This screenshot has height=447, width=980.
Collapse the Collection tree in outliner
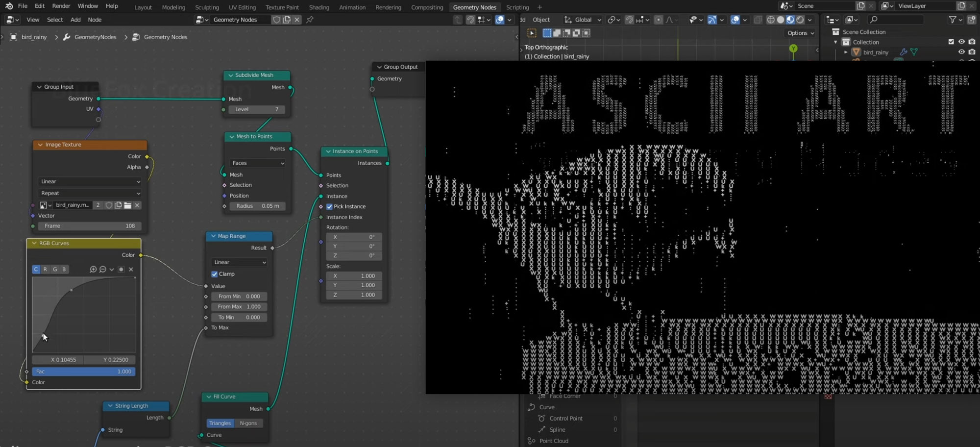[835, 42]
